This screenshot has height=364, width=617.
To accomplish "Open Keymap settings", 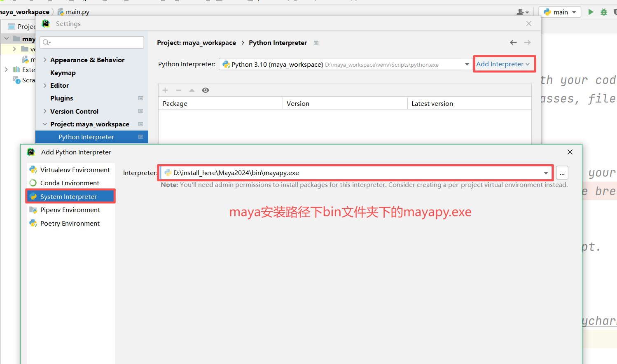I will coord(63,72).
